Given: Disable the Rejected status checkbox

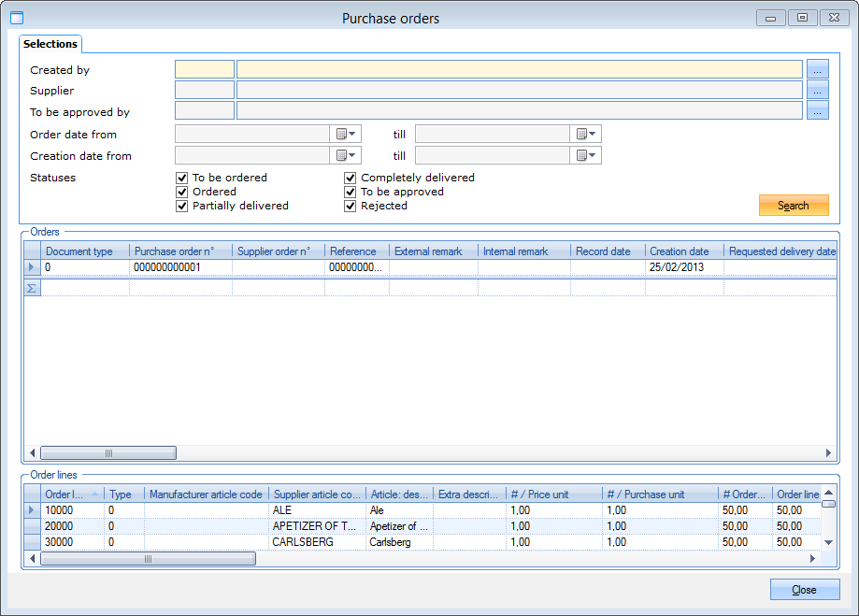Looking at the screenshot, I should pos(351,206).
